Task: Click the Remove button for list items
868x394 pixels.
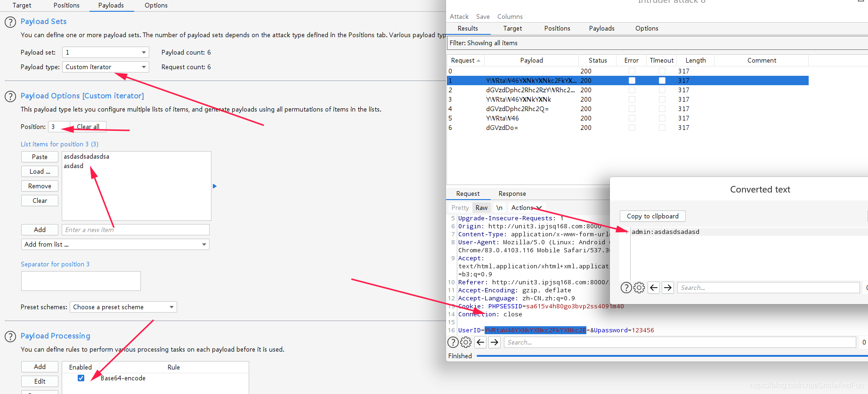Action: click(40, 186)
